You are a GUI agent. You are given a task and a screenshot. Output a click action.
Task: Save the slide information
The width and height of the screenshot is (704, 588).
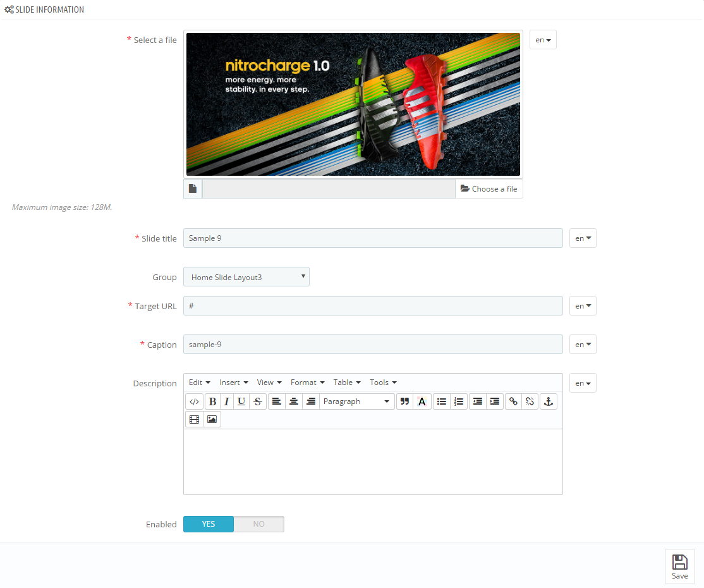point(679,567)
